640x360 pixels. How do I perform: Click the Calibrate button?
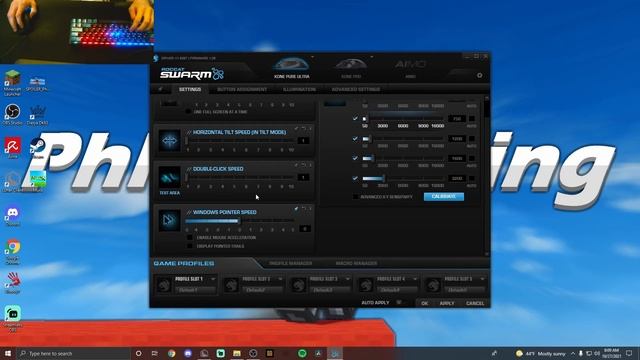tap(444, 197)
